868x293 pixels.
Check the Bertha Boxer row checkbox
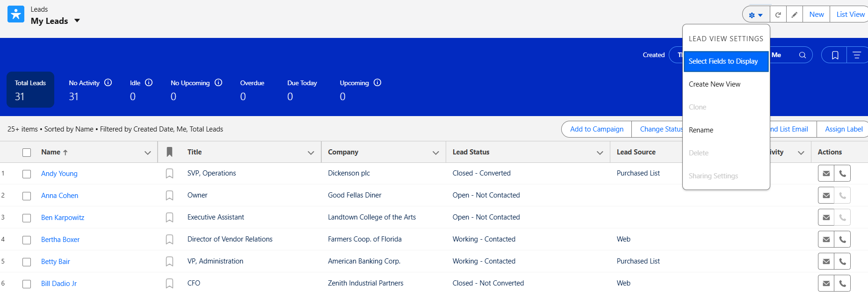27,240
